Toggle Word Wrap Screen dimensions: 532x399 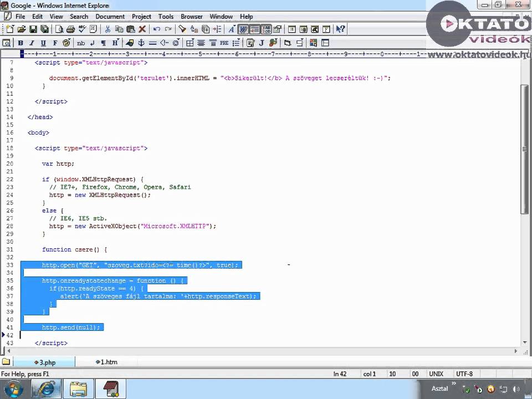243,29
